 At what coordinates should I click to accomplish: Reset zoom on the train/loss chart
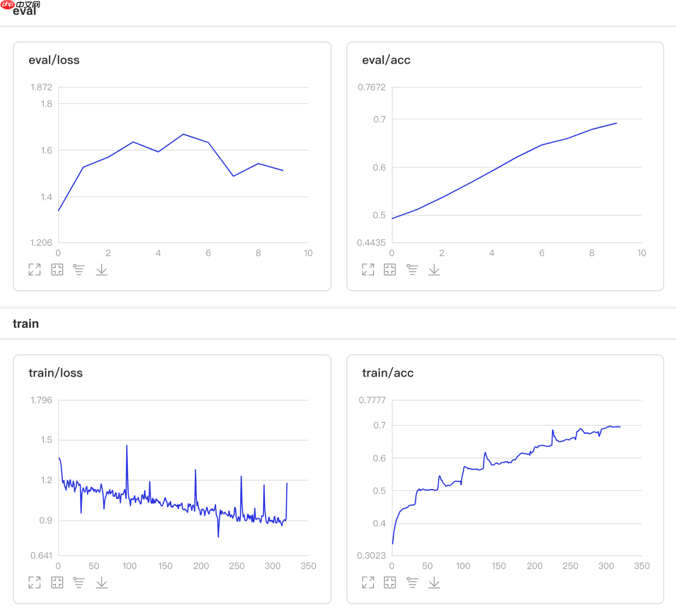click(x=57, y=582)
